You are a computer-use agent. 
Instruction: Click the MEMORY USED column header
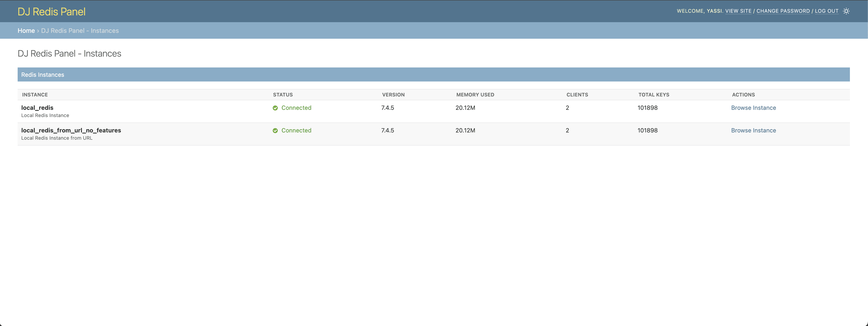(x=475, y=95)
